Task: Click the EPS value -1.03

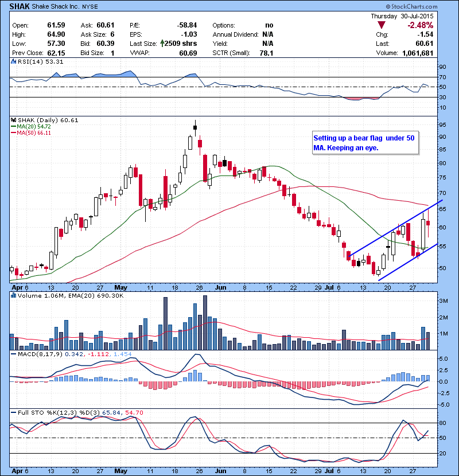Action: pos(189,34)
